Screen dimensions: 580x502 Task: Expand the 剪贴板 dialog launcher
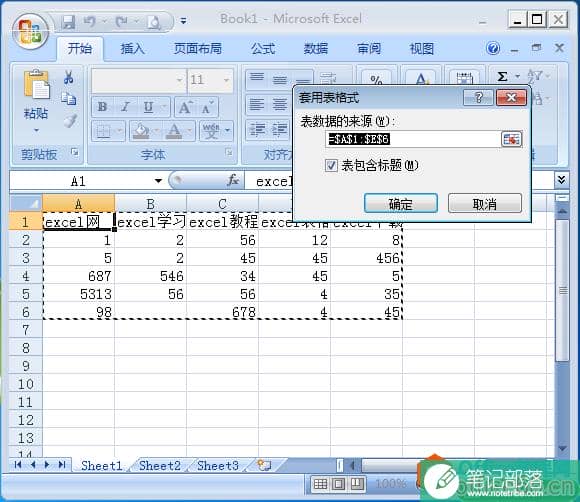point(75,152)
